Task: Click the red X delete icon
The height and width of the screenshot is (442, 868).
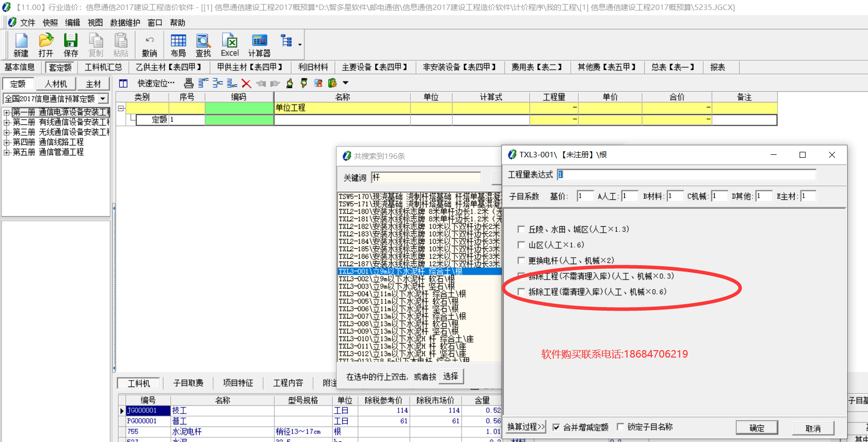Action: tap(246, 83)
